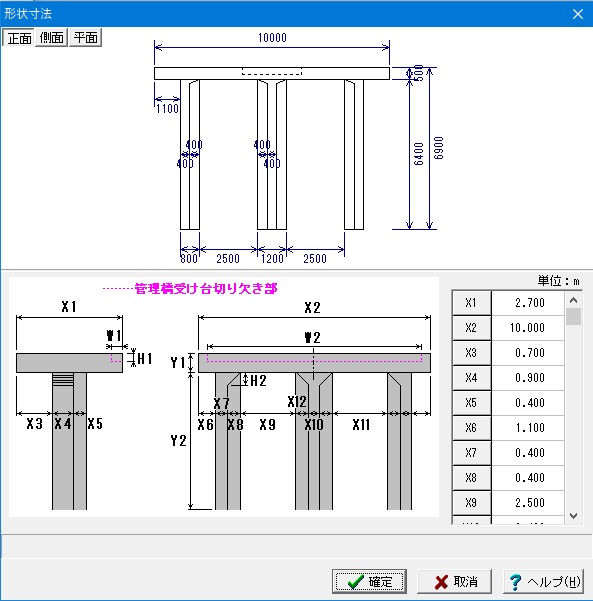Switch to the 正面 view tab

pos(18,38)
